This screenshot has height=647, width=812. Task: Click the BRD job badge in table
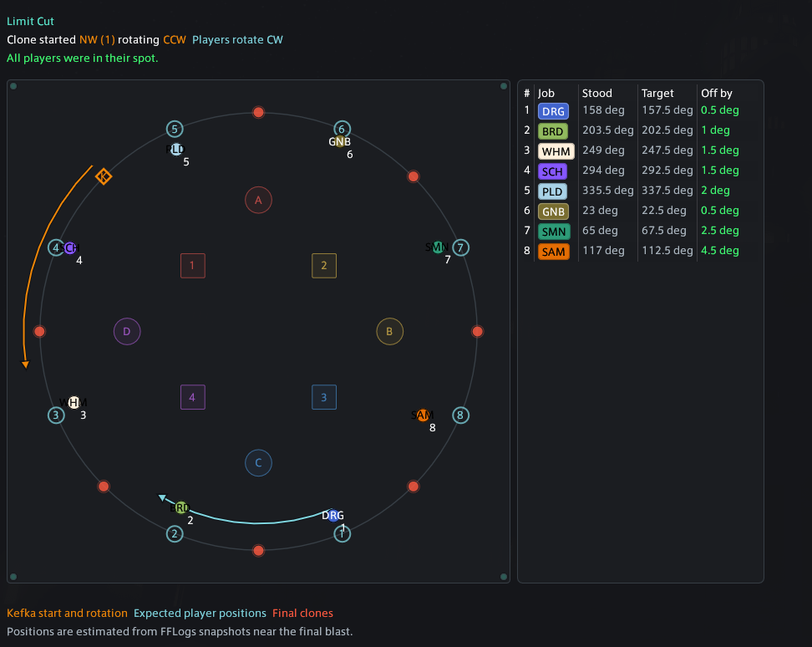552,131
